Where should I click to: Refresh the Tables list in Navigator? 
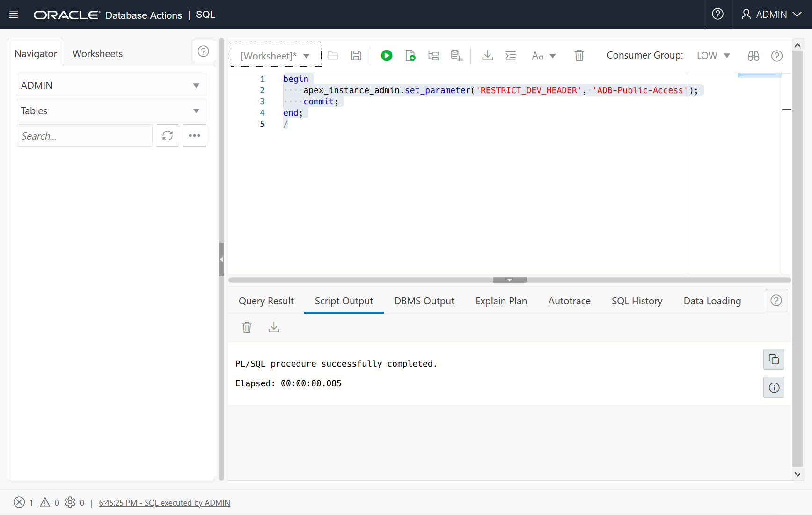pyautogui.click(x=167, y=135)
